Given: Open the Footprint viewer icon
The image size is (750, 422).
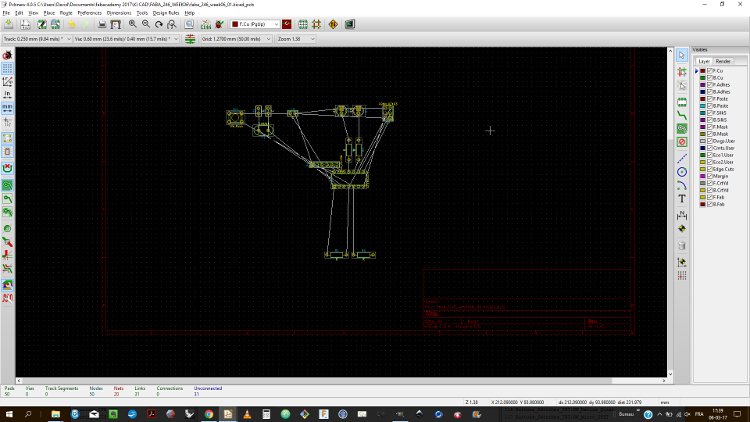Looking at the screenshot, I should click(55, 24).
